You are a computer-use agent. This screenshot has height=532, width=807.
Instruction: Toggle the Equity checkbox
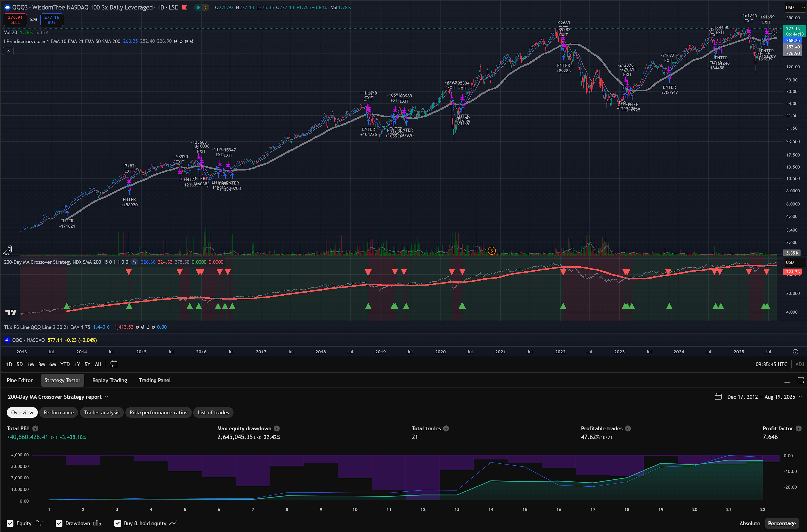coord(10,523)
